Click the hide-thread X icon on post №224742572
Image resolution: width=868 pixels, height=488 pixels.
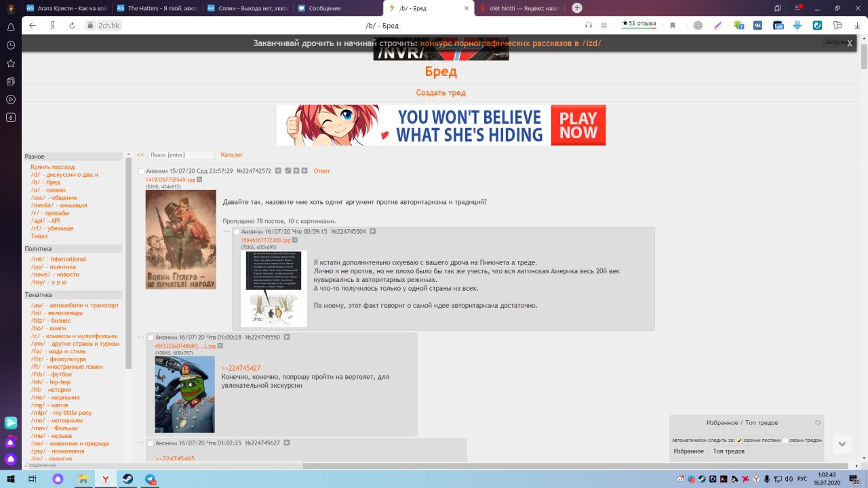[296, 171]
